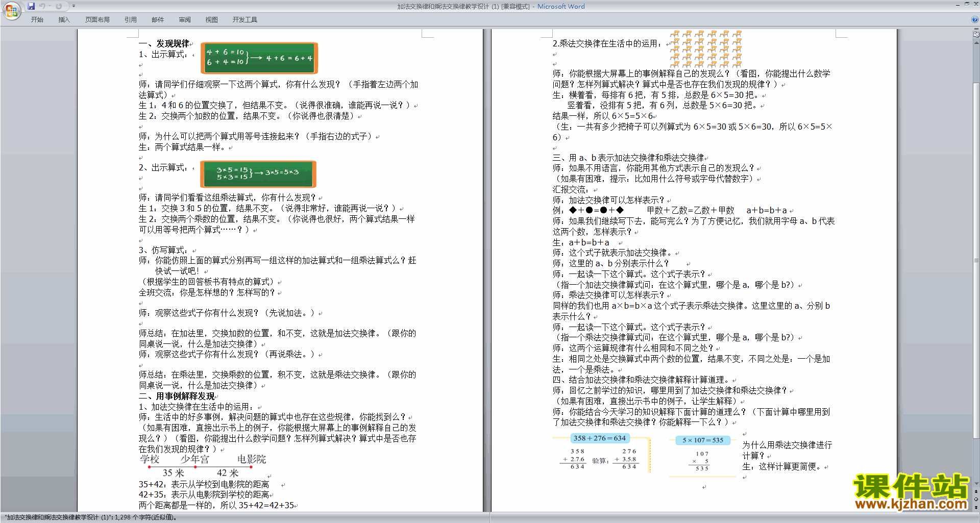Viewport: 980px width, 523px height.
Task: Switch to the 页面布局 tab
Action: coord(97,20)
